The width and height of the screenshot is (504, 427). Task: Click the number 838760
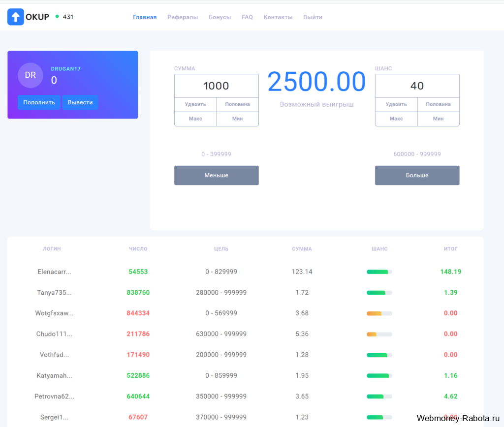(x=138, y=293)
